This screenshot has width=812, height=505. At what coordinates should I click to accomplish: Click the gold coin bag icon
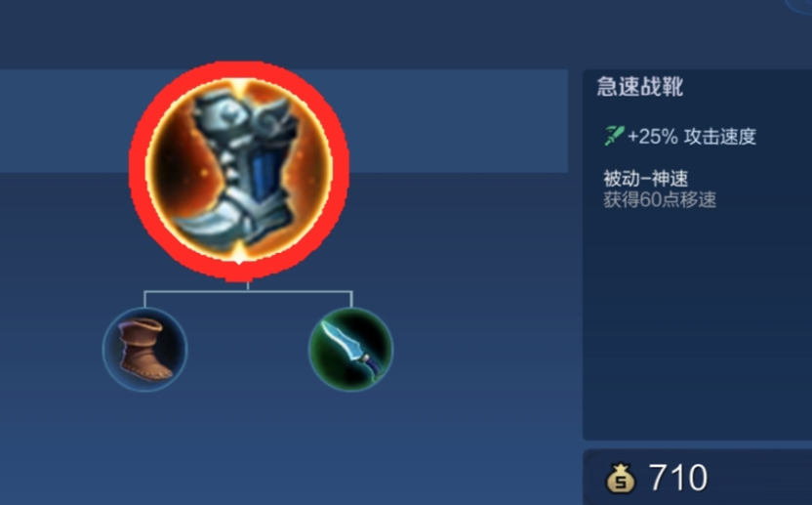click(x=621, y=478)
